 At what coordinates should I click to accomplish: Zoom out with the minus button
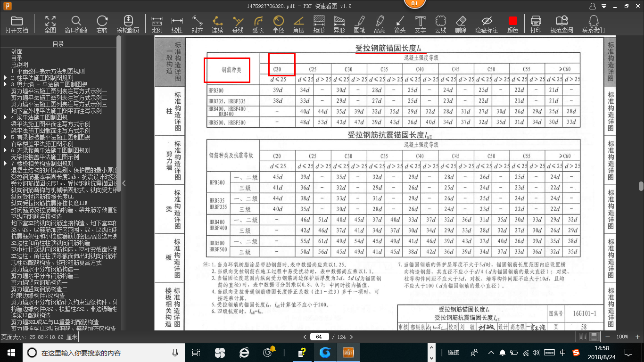pyautogui.click(x=607, y=337)
